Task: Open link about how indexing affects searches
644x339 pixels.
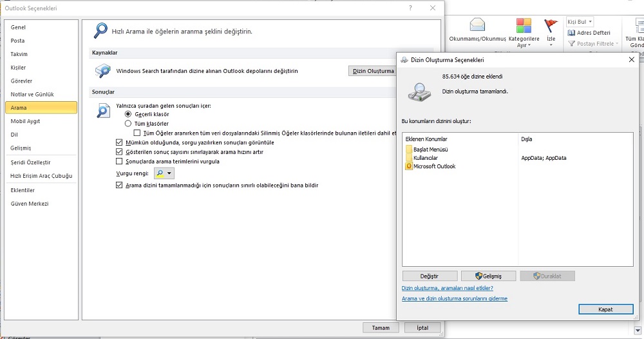Action: pos(448,288)
